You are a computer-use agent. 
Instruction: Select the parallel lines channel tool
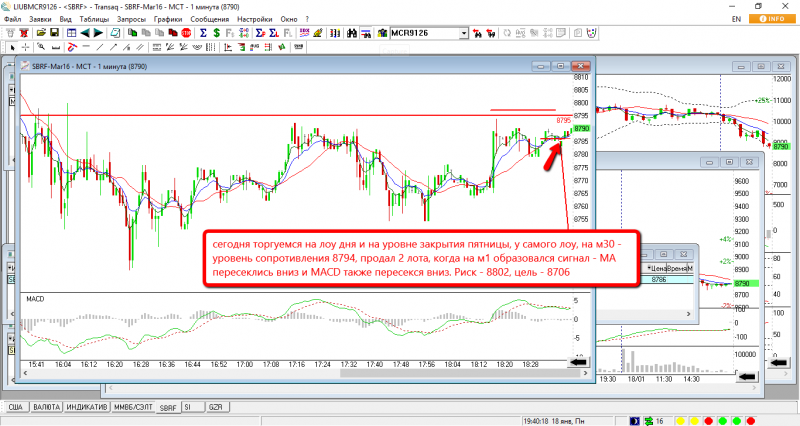click(140, 47)
